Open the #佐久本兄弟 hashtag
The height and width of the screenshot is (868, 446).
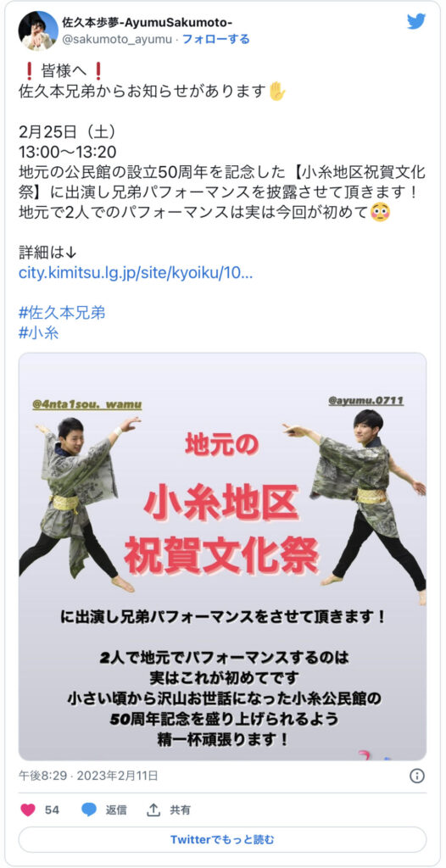pos(62,313)
